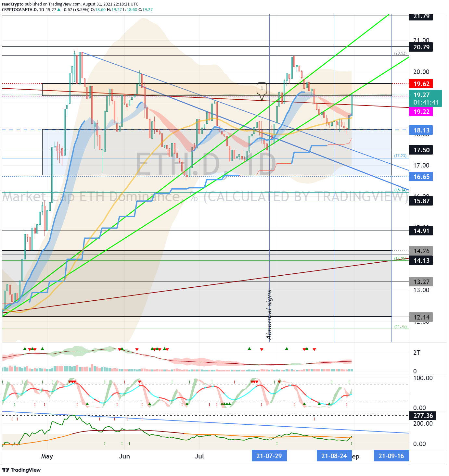Viewport: 449px width, 476px height.
Task: Select the 21-09-16 date marker
Action: (391, 456)
